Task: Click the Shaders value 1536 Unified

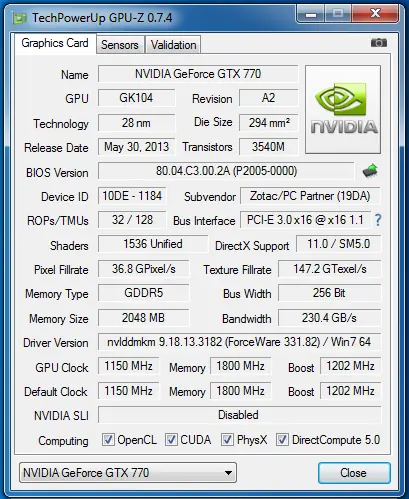Action: coord(153,244)
